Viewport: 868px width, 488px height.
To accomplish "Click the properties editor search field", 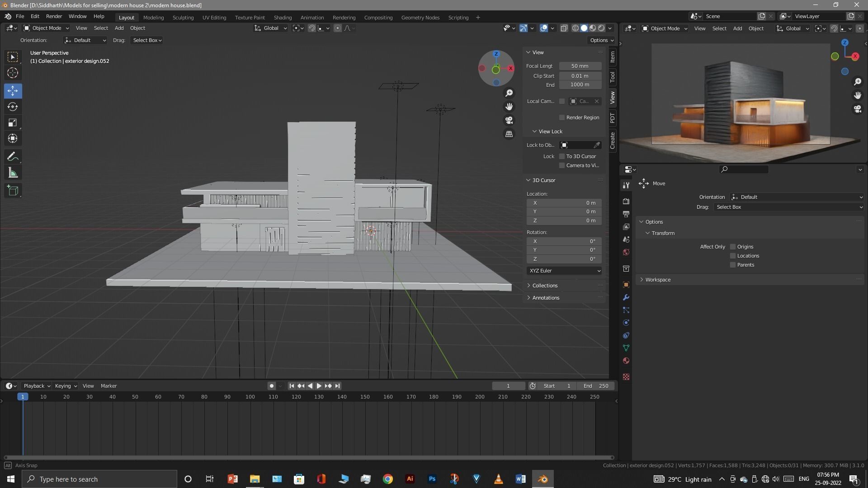I will point(744,169).
